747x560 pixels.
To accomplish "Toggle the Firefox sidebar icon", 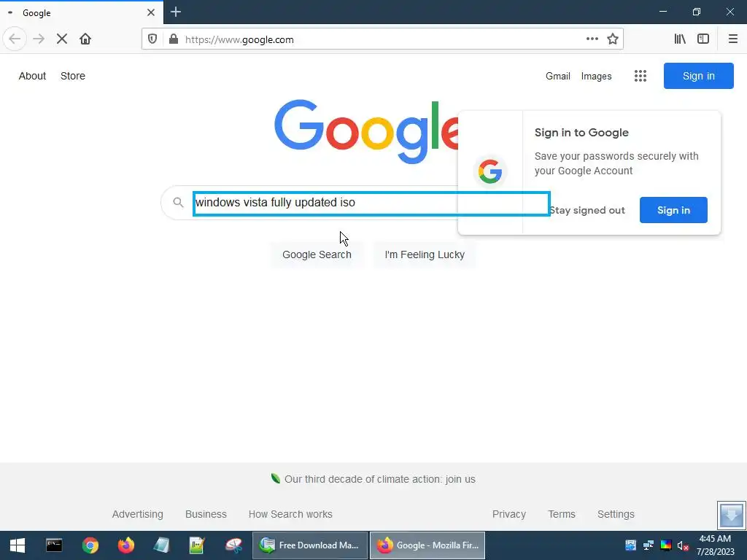I will (703, 39).
